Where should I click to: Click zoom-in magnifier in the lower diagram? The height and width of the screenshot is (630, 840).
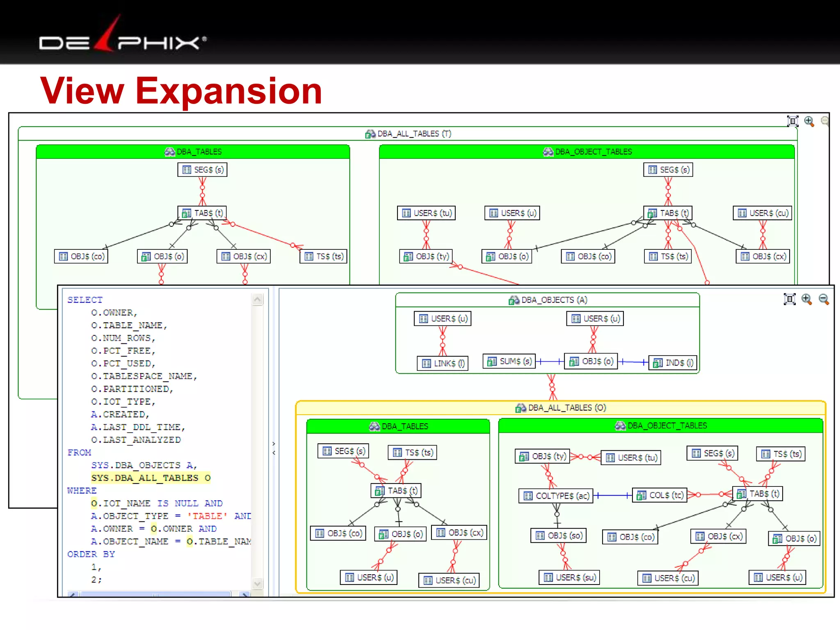[806, 299]
